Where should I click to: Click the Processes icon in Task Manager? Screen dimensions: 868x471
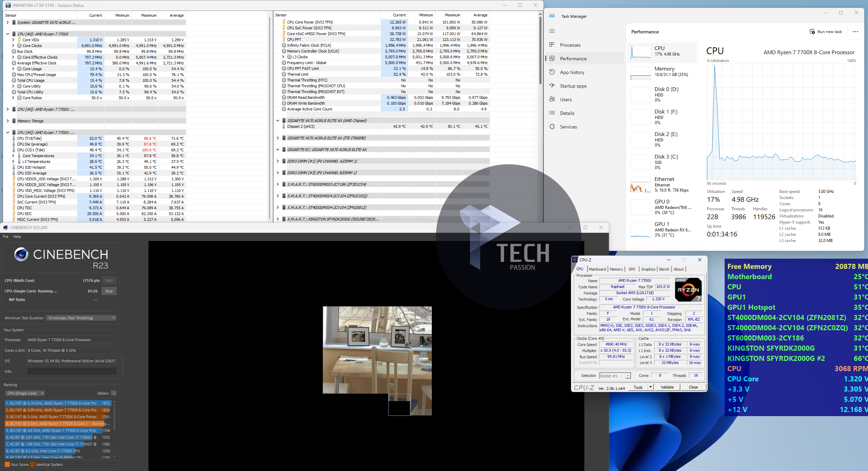(x=552, y=45)
